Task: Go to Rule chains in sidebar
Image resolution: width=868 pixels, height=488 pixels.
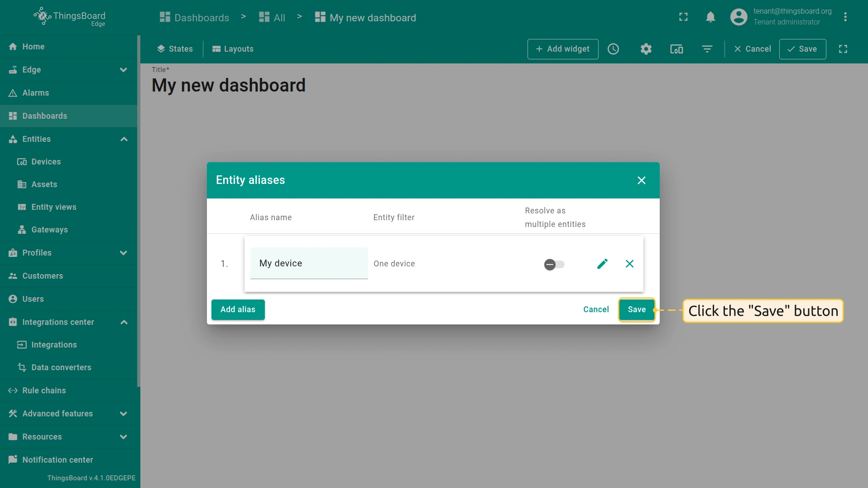Action: pos(44,391)
